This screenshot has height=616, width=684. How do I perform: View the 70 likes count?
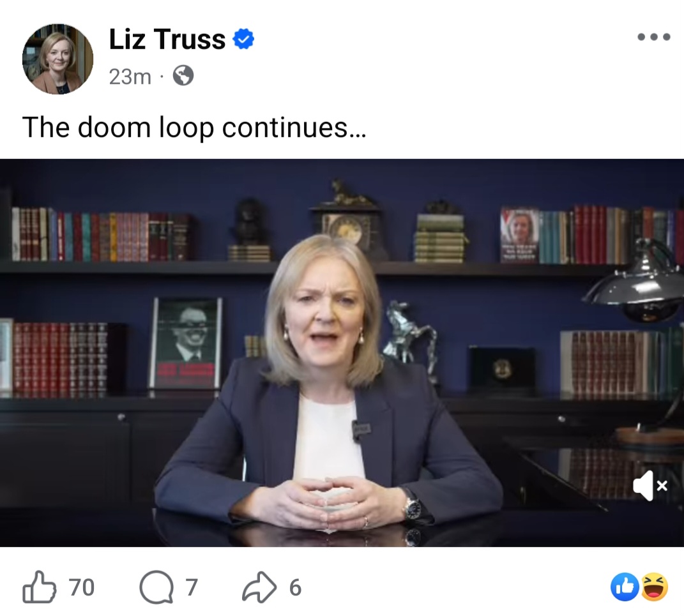[82, 587]
